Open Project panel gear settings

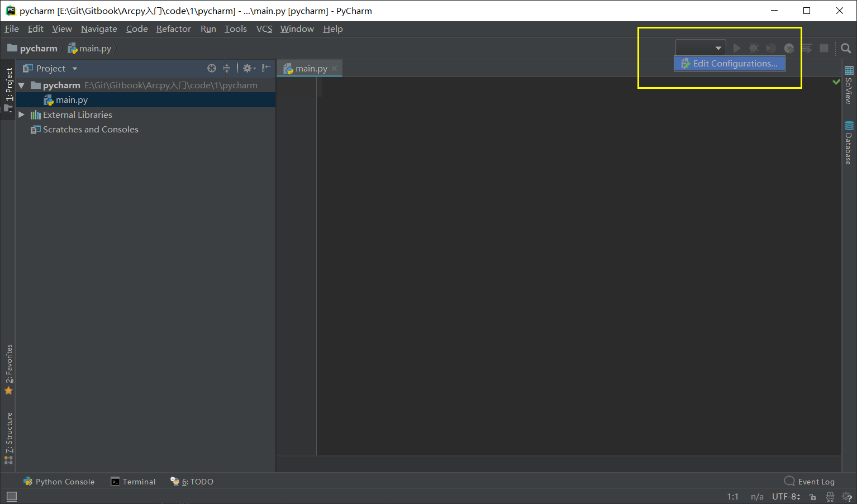coord(249,68)
